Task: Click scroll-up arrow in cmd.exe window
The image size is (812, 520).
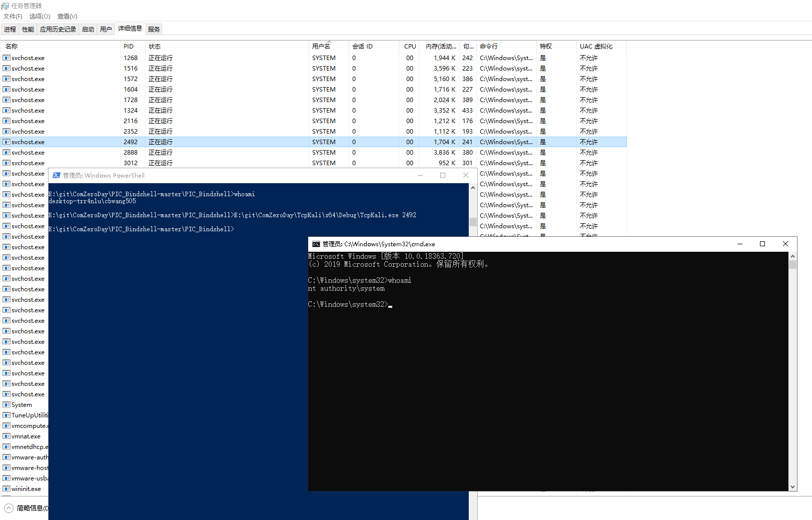Action: coord(792,256)
